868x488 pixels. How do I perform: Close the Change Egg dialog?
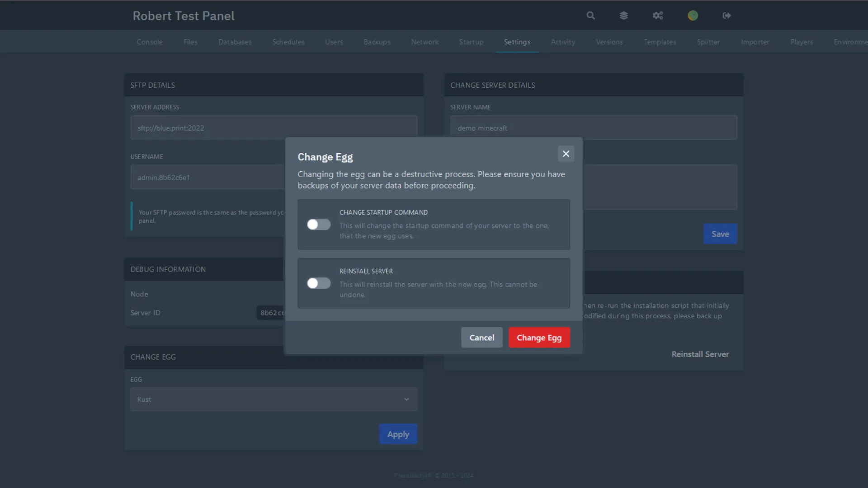point(566,154)
